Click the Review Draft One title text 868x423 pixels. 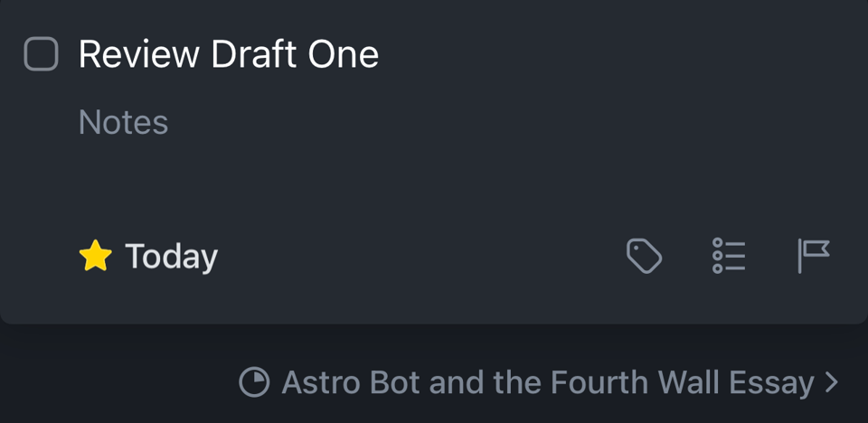pos(228,54)
